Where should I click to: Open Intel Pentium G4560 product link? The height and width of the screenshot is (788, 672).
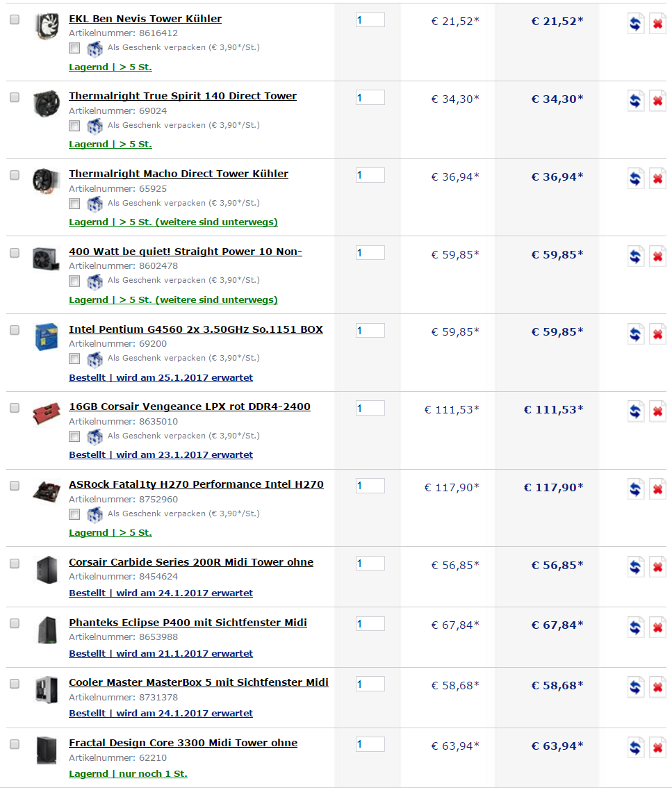click(195, 329)
